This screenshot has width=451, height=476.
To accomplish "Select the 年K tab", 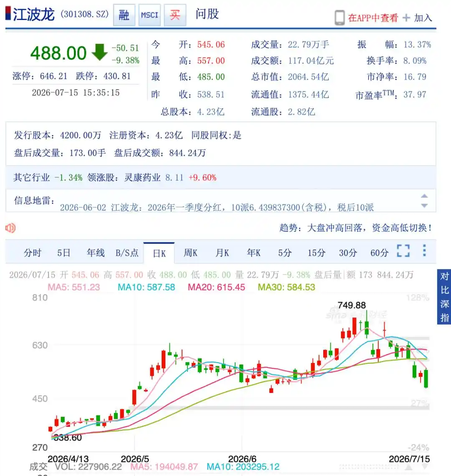I will [254, 252].
